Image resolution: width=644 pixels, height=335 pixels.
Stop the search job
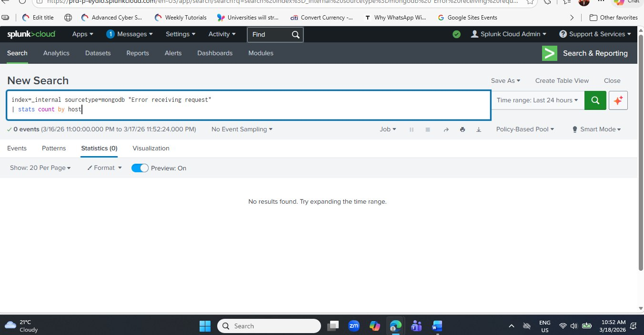click(427, 129)
